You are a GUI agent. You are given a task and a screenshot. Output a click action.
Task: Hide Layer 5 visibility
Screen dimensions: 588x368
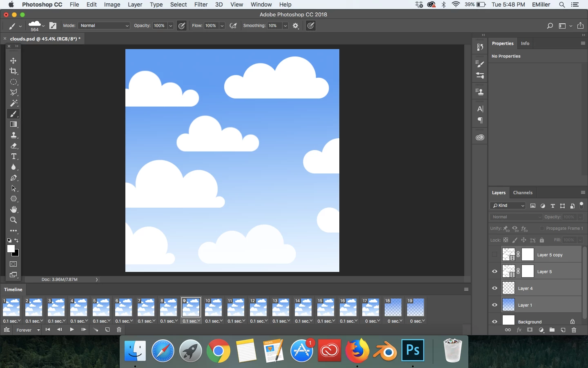click(x=494, y=272)
